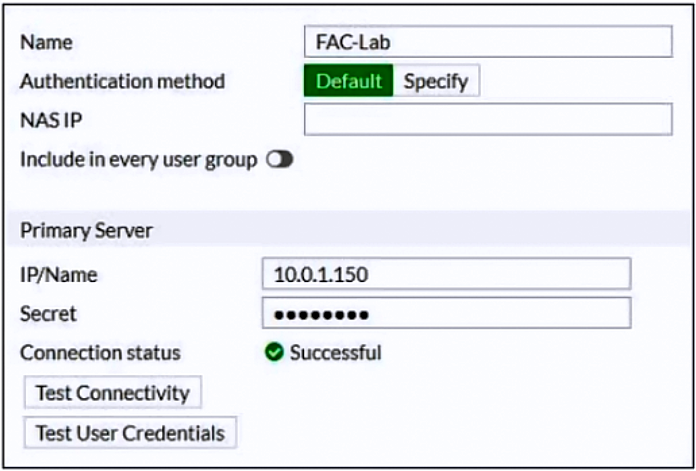Click the Authentication method label
Screen dimensions: 696x471
coord(123,81)
